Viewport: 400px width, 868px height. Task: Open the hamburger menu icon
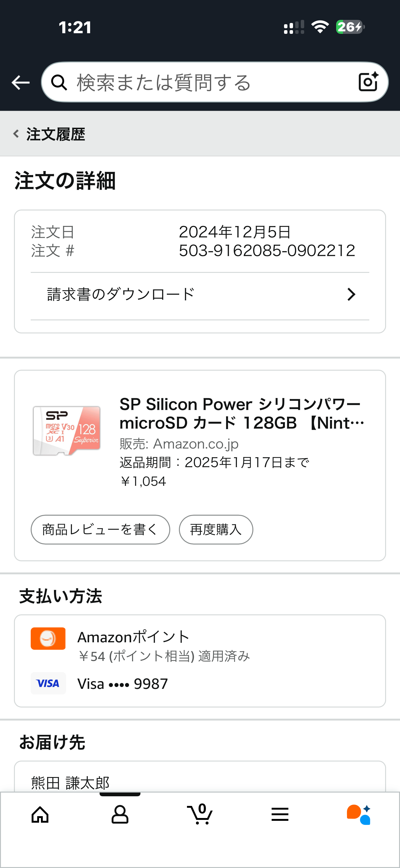(280, 815)
